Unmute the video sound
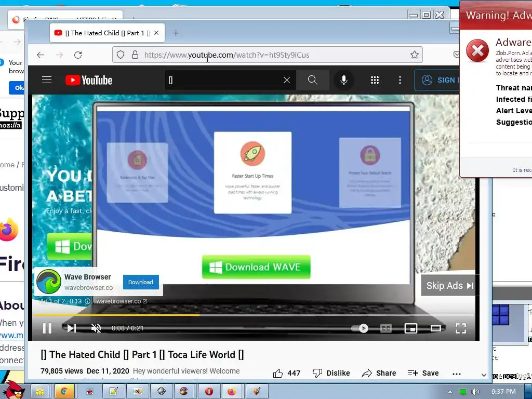The image size is (532, 399). [x=96, y=328]
